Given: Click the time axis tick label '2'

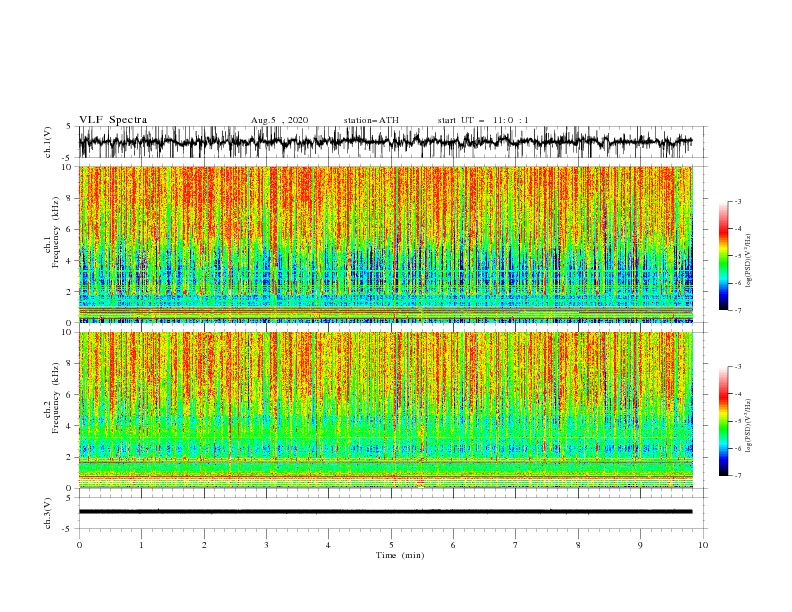Looking at the screenshot, I should pyautogui.click(x=204, y=545).
